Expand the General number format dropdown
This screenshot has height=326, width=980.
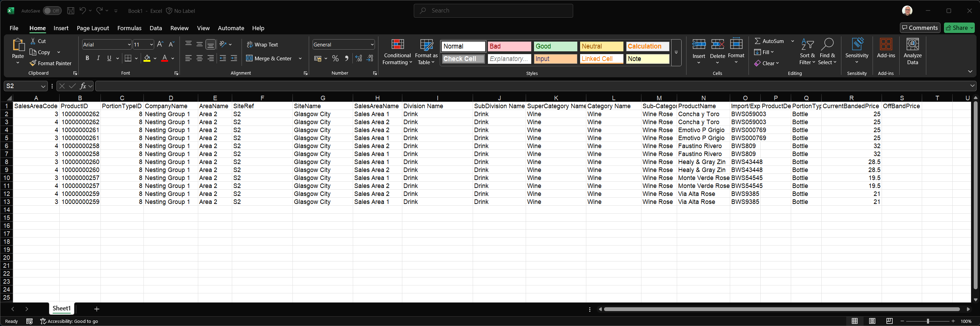pos(372,44)
